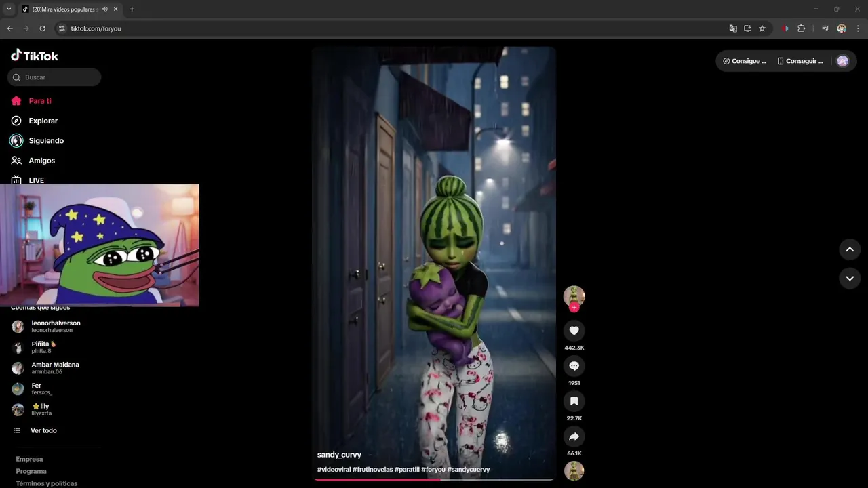Like the video with the heart icon

coord(574,330)
